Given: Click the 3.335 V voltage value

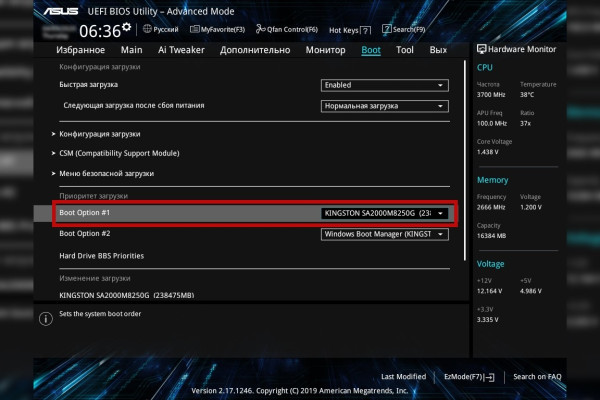Looking at the screenshot, I should pos(488,320).
